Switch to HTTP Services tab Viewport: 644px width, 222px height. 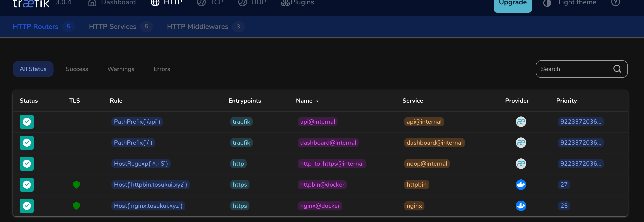(121, 26)
